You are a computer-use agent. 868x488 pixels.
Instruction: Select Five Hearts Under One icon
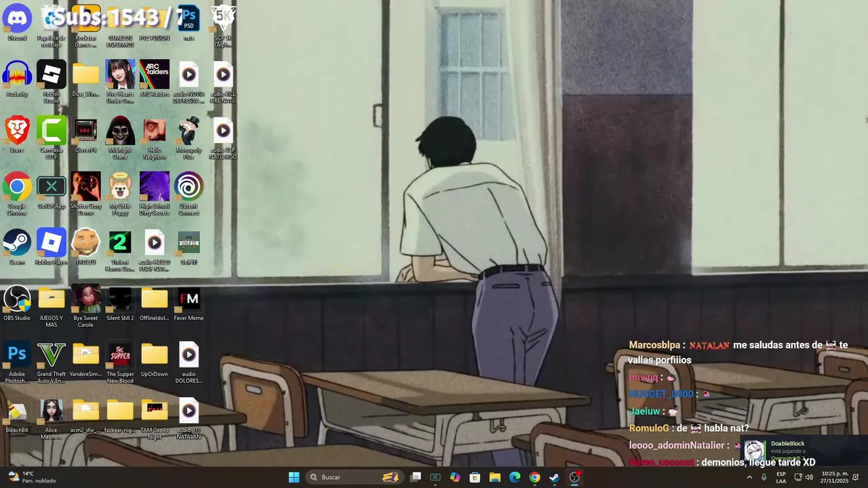click(x=120, y=81)
